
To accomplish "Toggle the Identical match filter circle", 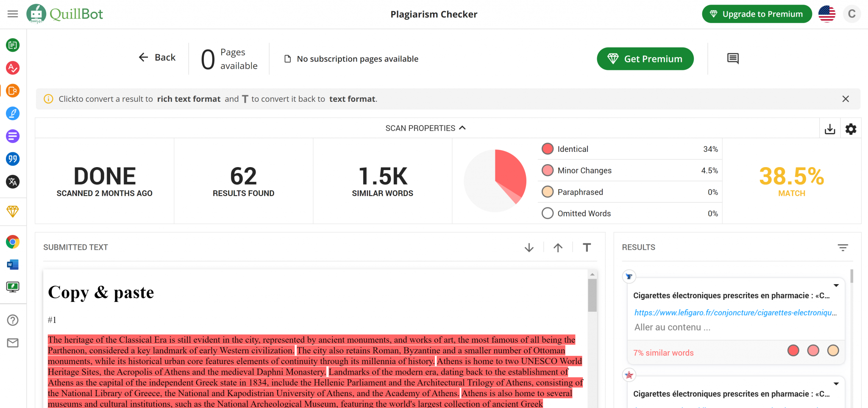I will coord(548,149).
